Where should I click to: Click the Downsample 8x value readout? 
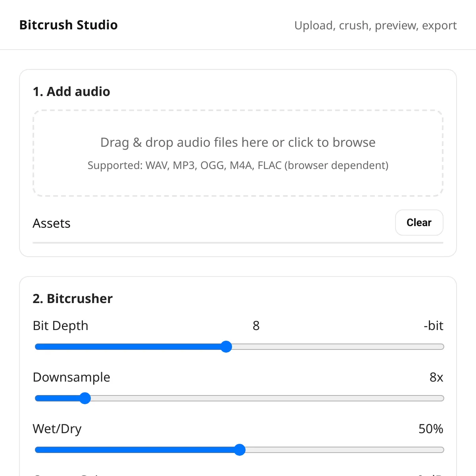[x=436, y=377]
